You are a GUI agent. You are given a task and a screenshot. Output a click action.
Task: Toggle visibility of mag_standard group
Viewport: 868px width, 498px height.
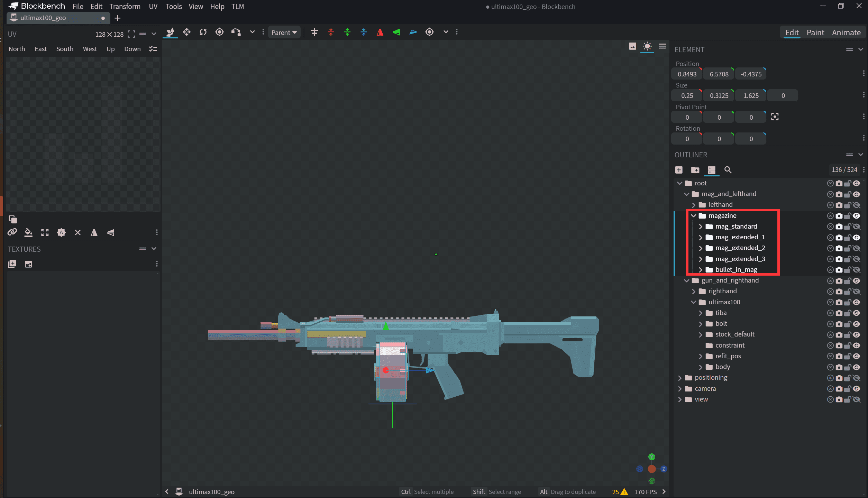click(857, 227)
